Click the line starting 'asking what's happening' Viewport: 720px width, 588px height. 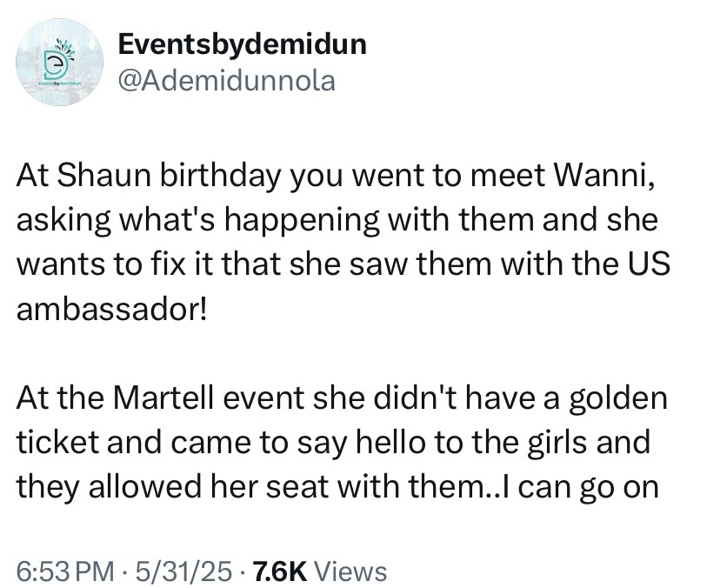[x=337, y=221]
